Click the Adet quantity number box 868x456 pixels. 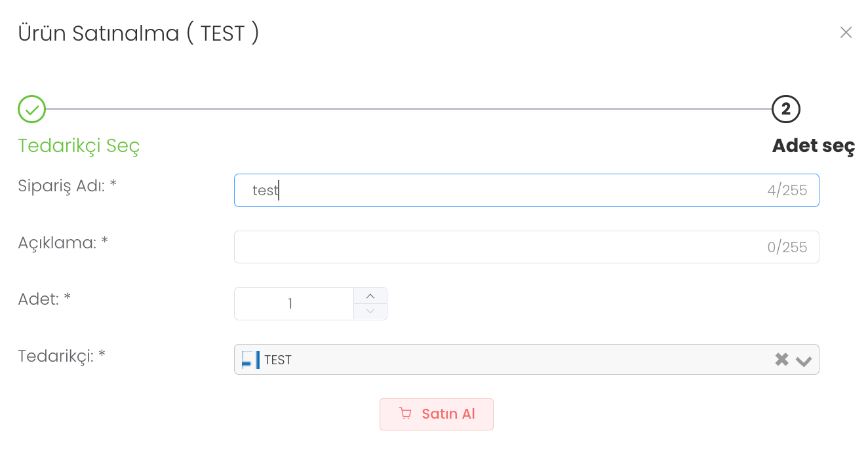(293, 304)
